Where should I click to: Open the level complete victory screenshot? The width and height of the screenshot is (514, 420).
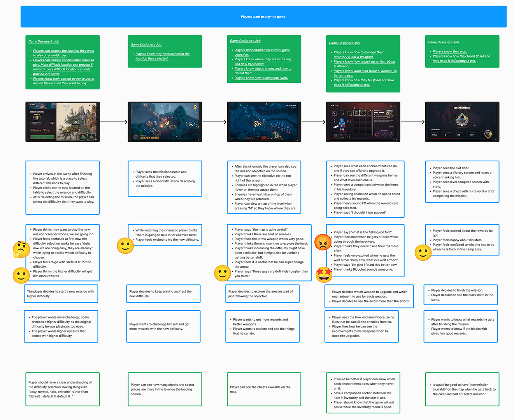pos(462,122)
